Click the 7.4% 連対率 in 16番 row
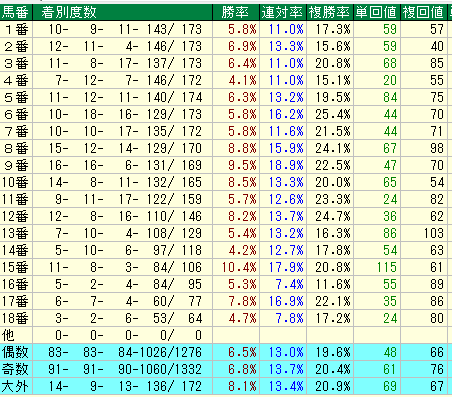The height and width of the screenshot is (397, 452). [x=290, y=284]
